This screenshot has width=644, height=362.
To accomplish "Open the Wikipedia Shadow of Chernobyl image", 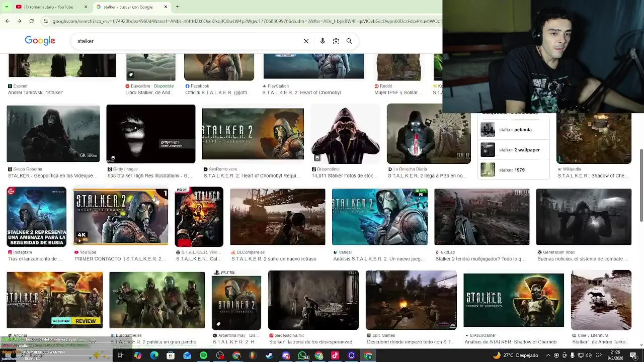I will [594, 138].
